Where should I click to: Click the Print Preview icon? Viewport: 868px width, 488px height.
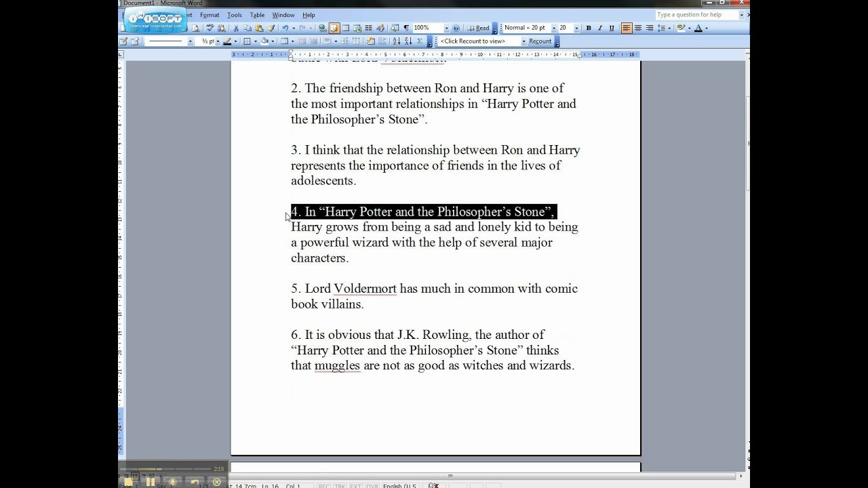pos(195,28)
